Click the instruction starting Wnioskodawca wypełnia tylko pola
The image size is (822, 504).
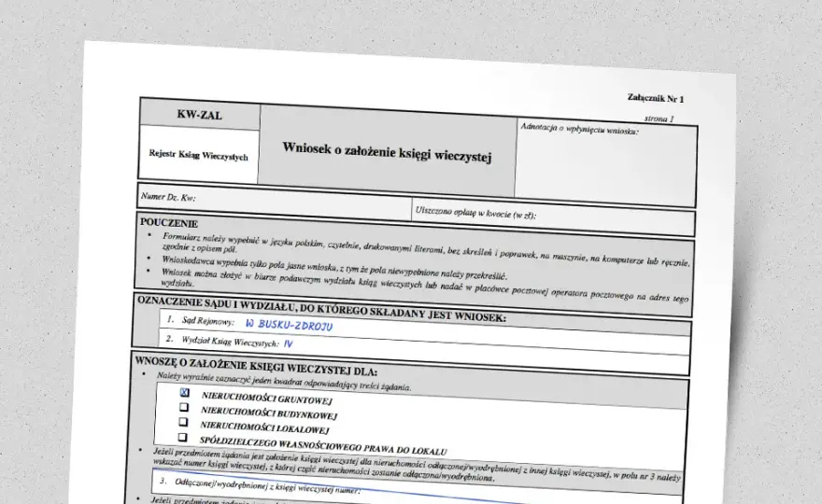pos(334,268)
